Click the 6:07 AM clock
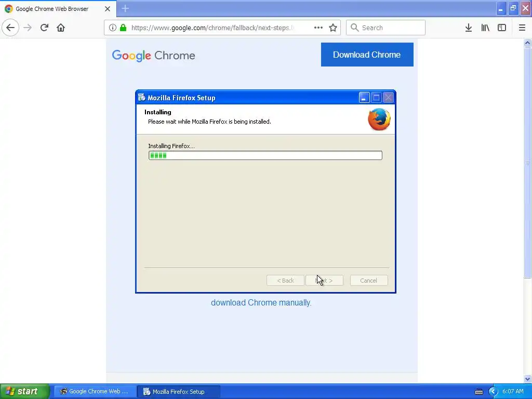The width and height of the screenshot is (532, 399). (x=513, y=391)
